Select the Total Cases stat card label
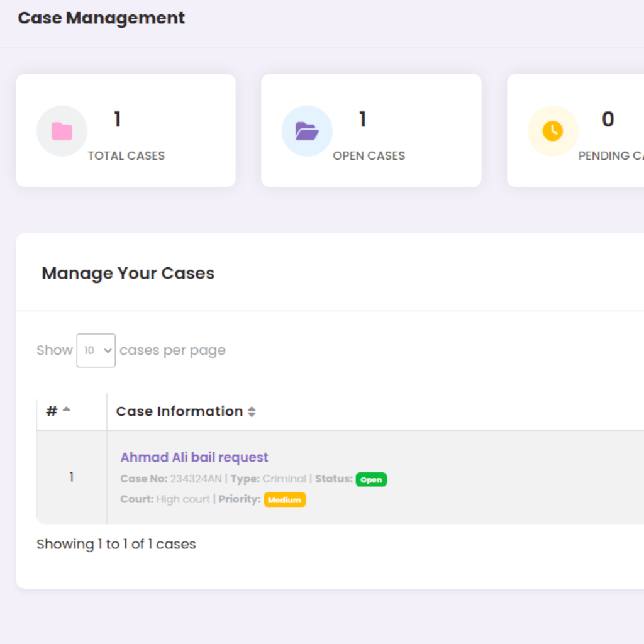 (126, 156)
